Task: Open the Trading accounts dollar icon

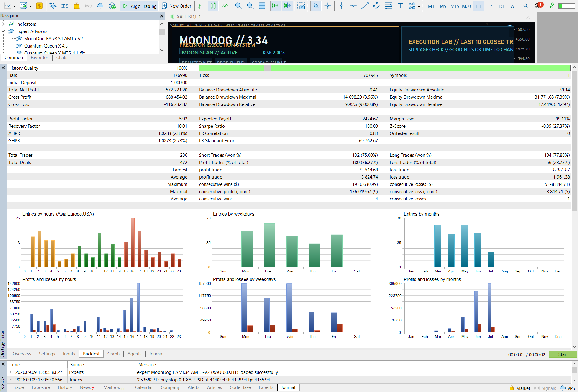Action: point(39,6)
